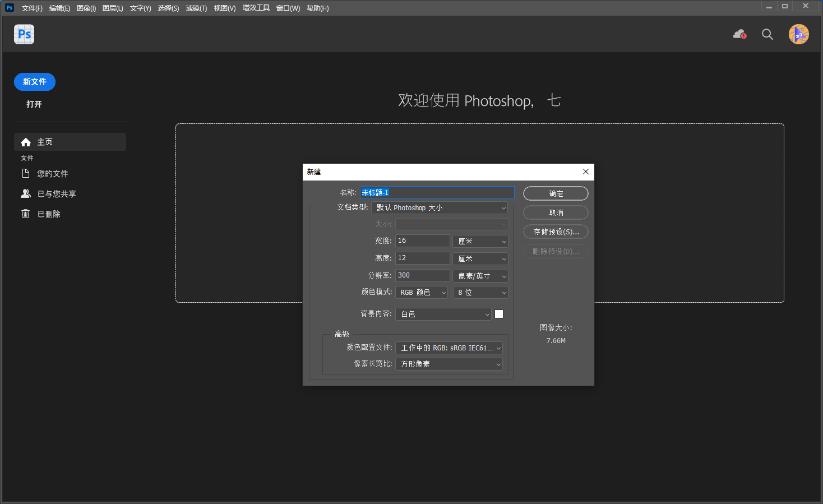Screen dimensions: 823x504
Task: Open the 文件(F) menu
Action: tap(32, 8)
